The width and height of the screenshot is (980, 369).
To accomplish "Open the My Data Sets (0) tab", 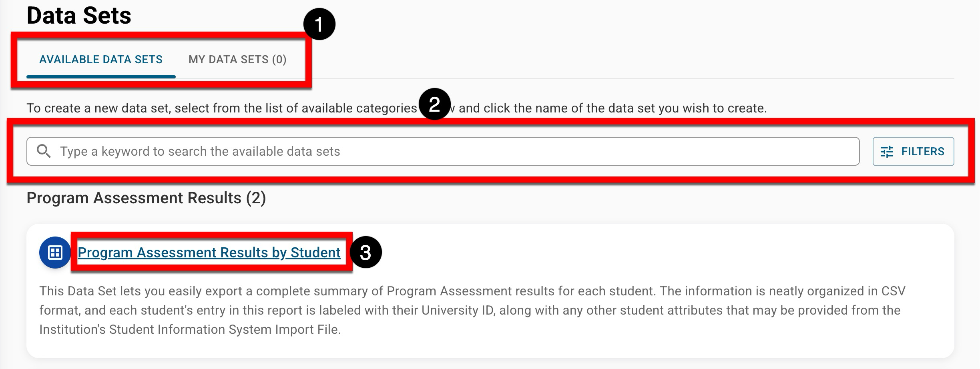I will click(x=237, y=60).
